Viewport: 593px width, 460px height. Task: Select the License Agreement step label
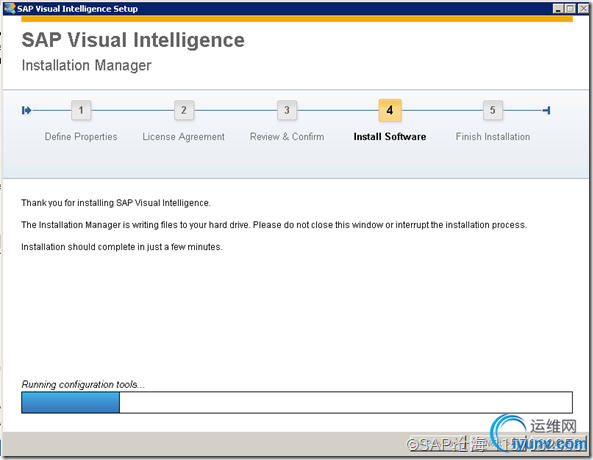coord(183,137)
